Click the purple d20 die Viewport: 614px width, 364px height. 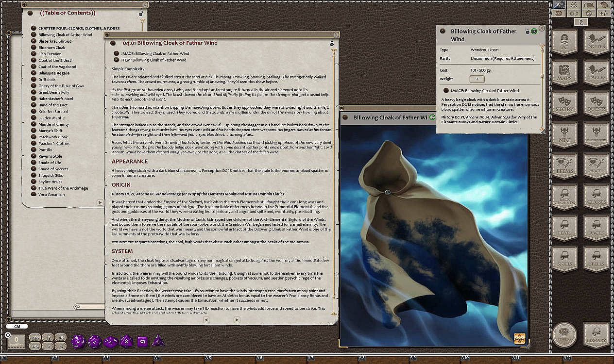[x=78, y=341]
